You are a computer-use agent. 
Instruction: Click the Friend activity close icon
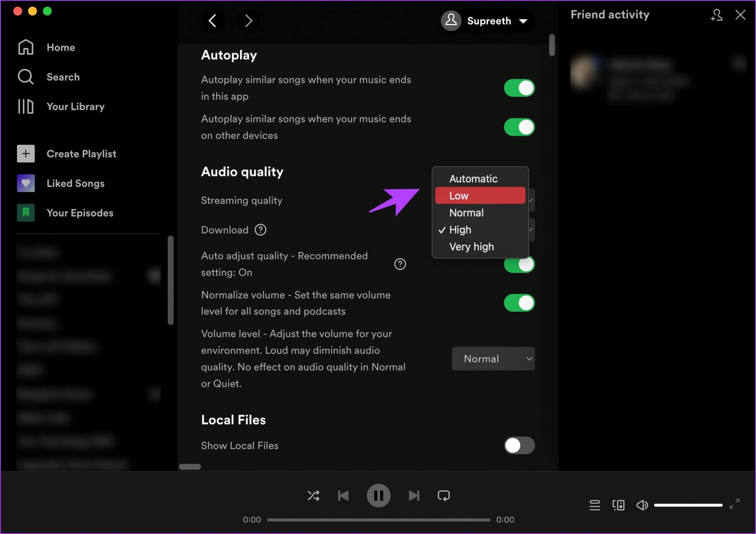tap(740, 15)
